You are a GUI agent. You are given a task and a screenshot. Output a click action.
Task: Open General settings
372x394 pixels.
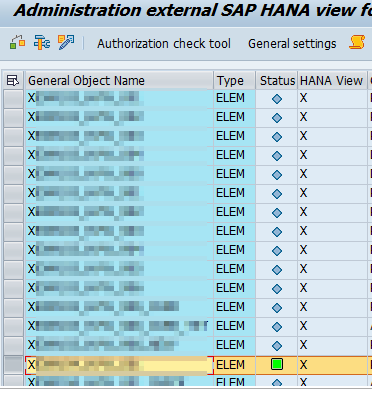(292, 44)
